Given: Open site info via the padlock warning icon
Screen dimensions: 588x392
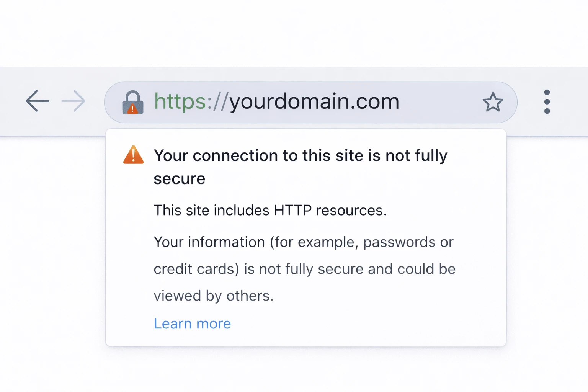Looking at the screenshot, I should 132,103.
